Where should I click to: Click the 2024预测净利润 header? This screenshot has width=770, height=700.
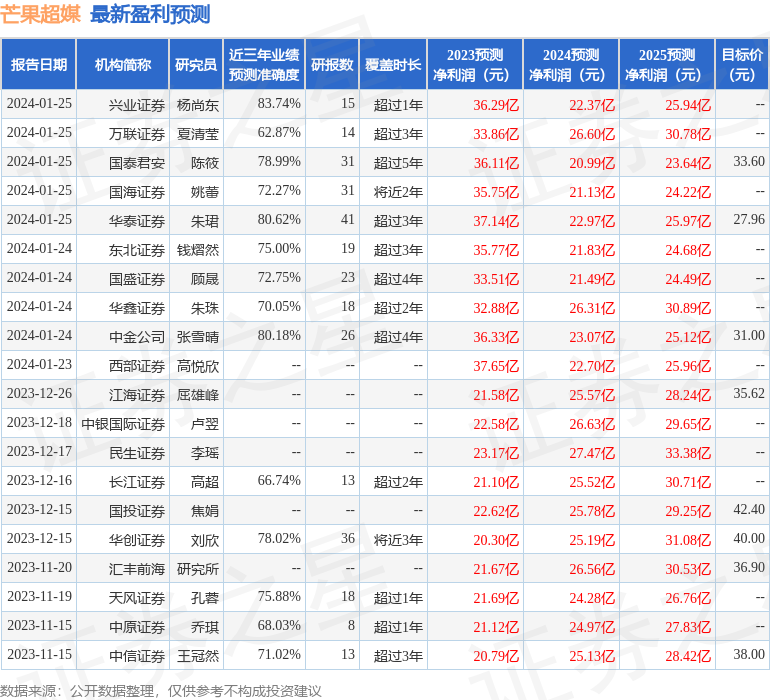pyautogui.click(x=571, y=64)
